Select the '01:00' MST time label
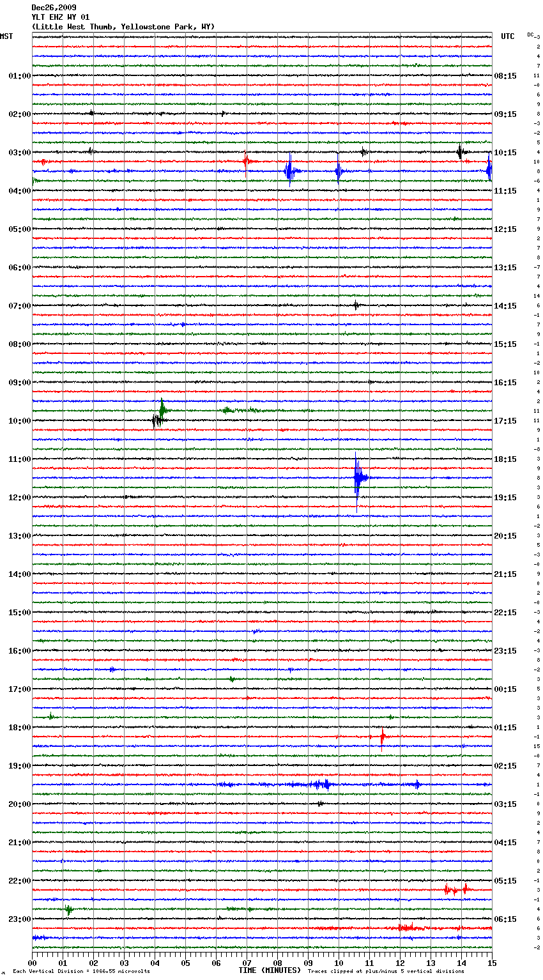This screenshot has height=980, width=543. 20,76
